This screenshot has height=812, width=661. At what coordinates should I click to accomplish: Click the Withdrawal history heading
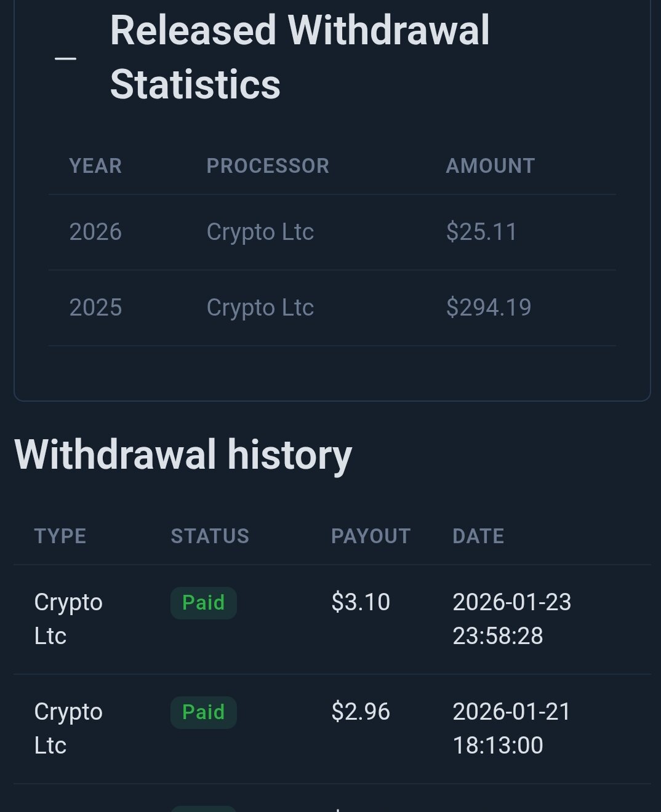pyautogui.click(x=183, y=455)
